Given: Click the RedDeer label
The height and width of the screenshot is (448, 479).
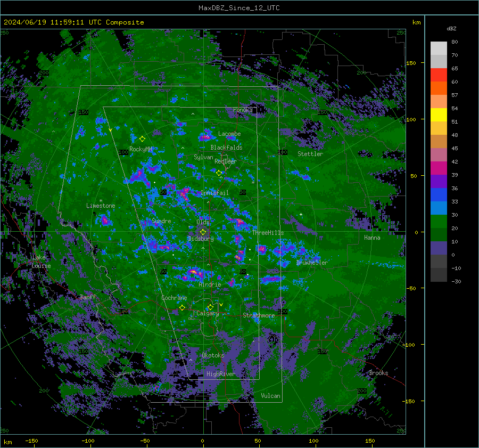Looking at the screenshot, I should pyautogui.click(x=226, y=161).
